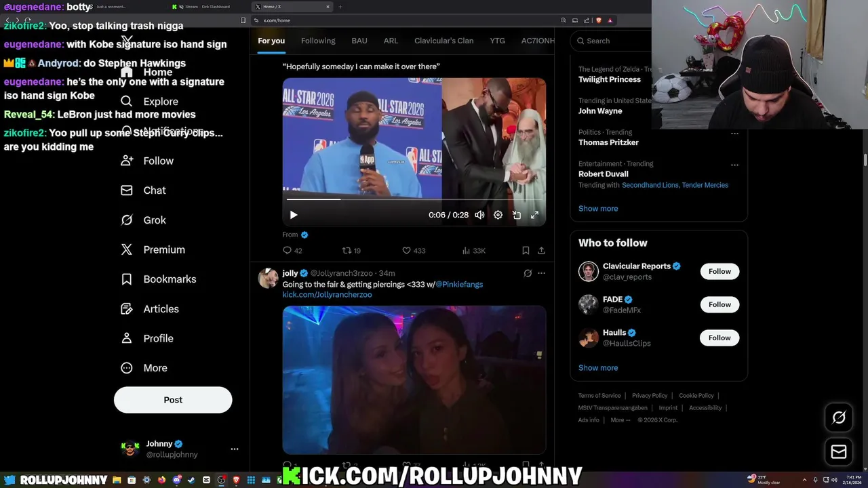Open jolly's profile avatar
Viewport: 868px width, 488px height.
click(268, 279)
